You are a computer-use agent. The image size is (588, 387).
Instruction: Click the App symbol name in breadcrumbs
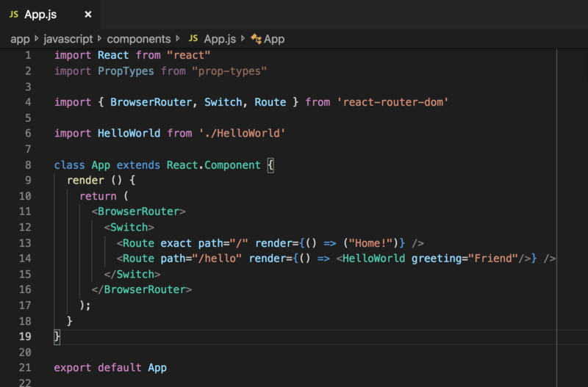[274, 39]
